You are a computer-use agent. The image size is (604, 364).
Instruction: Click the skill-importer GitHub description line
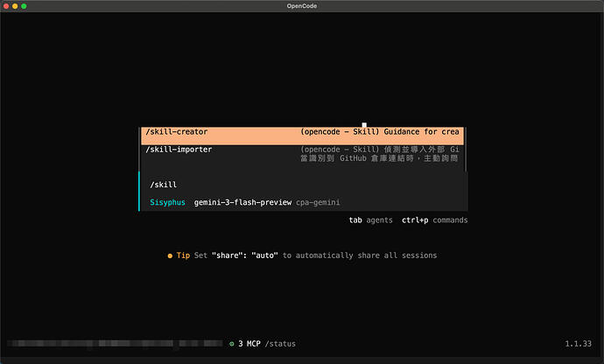tap(379, 158)
